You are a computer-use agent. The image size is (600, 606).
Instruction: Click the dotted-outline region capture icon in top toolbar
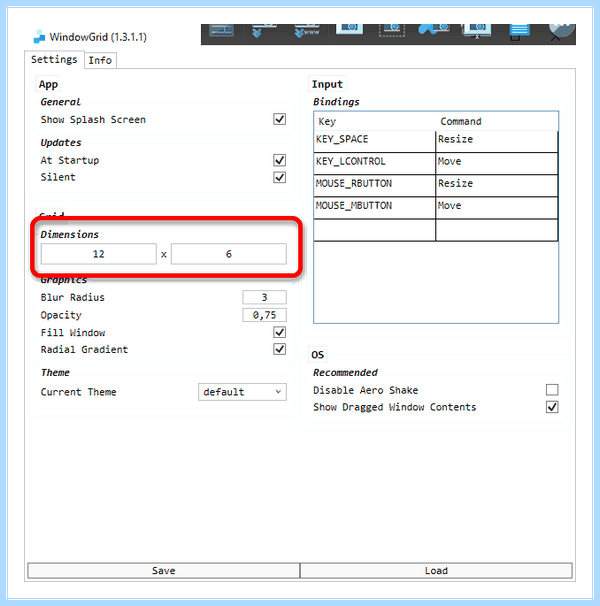(x=392, y=29)
